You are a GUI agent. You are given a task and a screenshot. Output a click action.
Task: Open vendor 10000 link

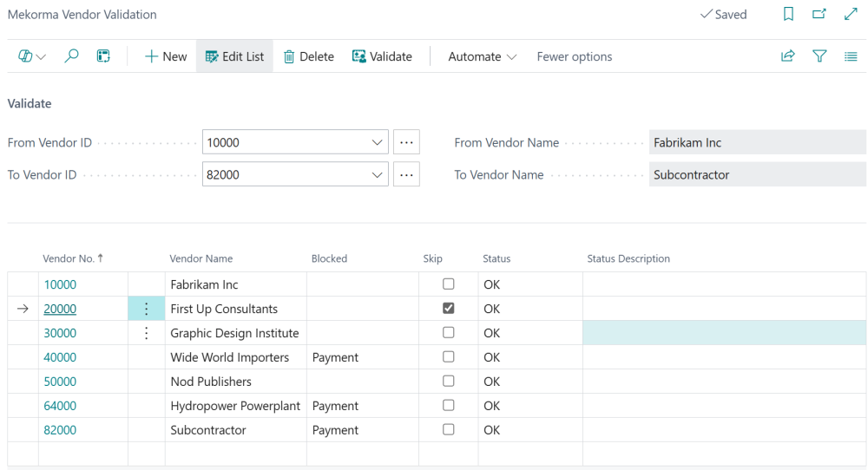point(60,284)
